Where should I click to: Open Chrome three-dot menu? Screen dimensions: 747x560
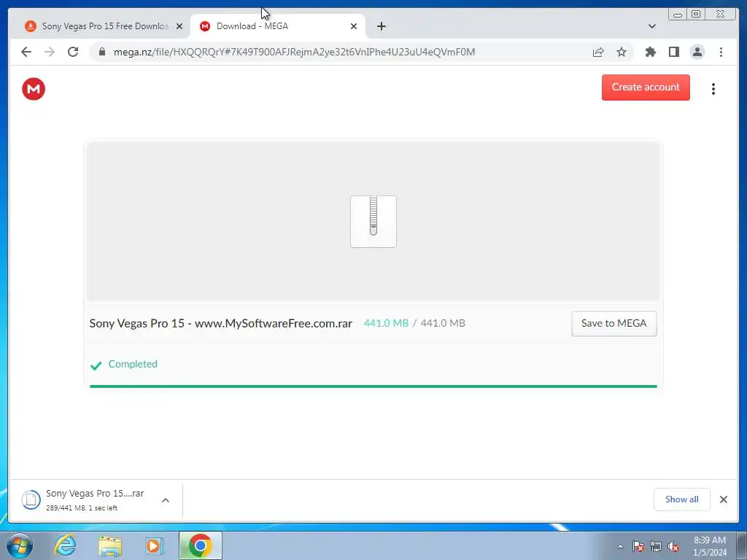coord(721,52)
